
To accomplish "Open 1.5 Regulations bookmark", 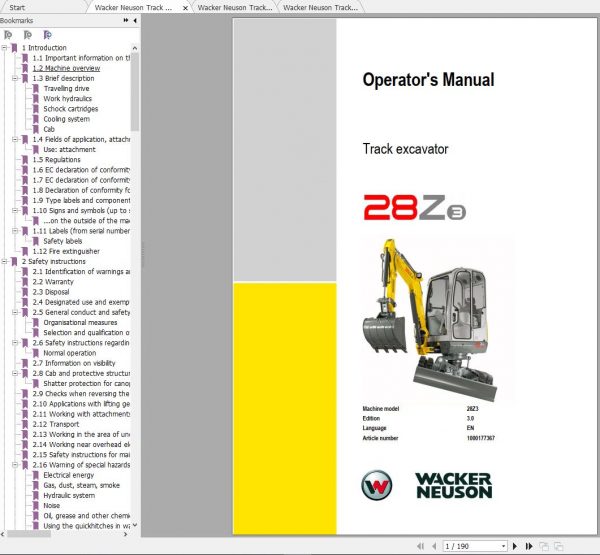I will pyautogui.click(x=56, y=160).
